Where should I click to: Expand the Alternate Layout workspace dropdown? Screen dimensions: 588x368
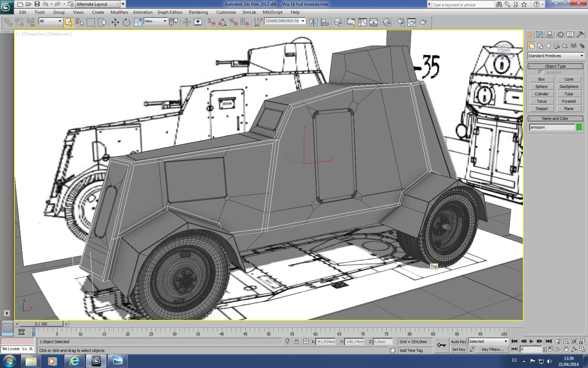(x=118, y=4)
